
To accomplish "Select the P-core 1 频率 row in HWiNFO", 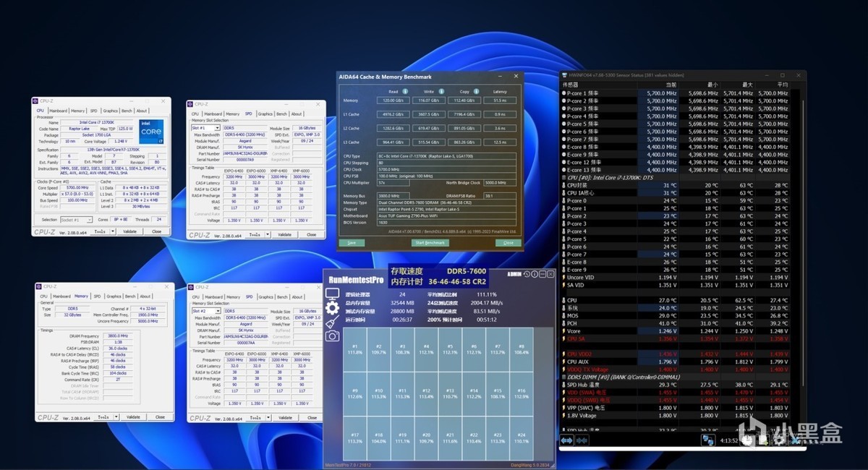I will (x=676, y=93).
